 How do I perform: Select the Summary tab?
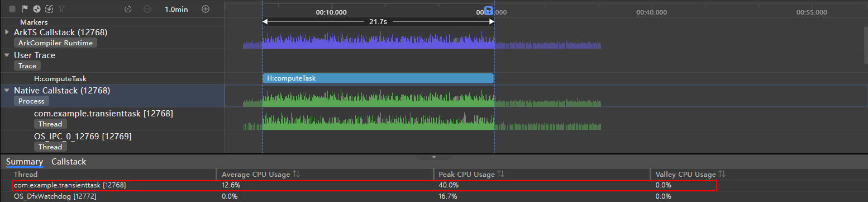tap(25, 162)
